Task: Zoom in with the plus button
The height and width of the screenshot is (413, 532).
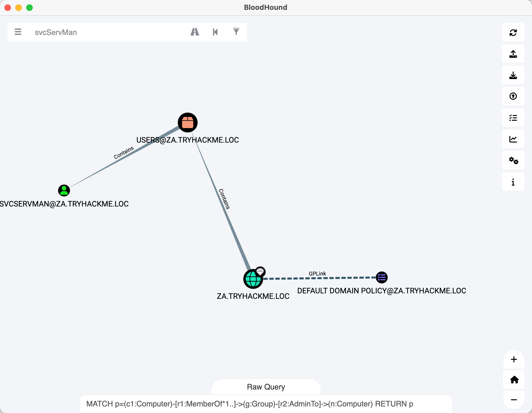Action: tap(514, 359)
